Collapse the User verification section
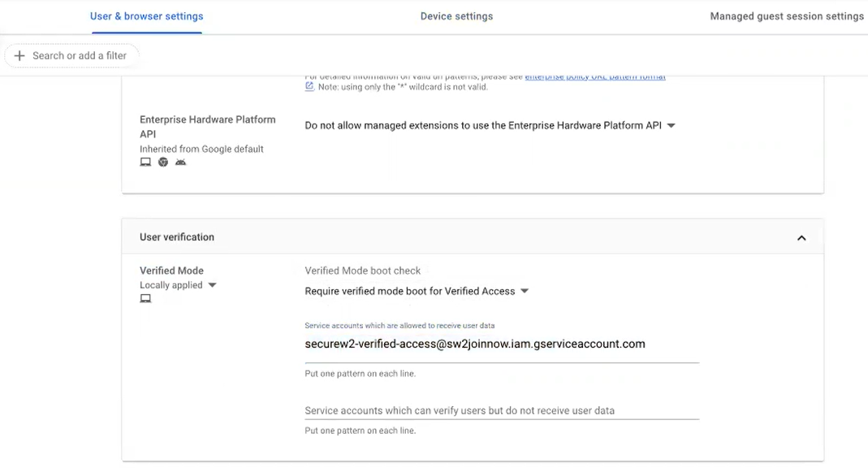The height and width of the screenshot is (468, 868). (801, 238)
